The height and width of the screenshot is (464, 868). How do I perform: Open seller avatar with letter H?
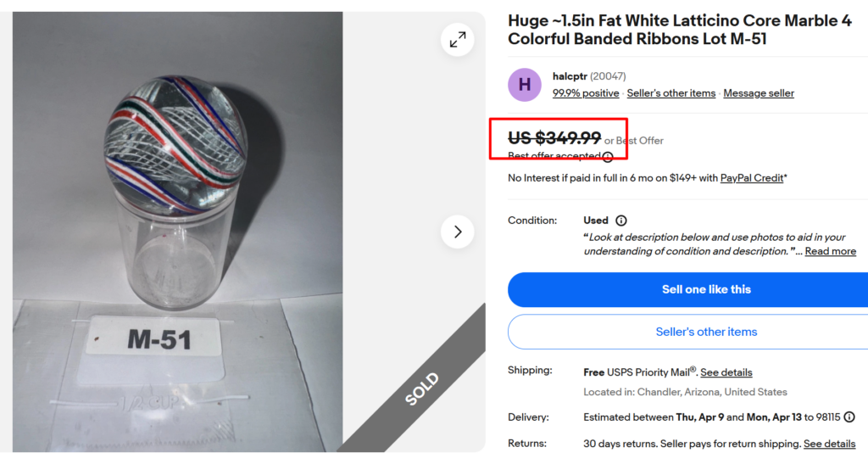[x=524, y=85]
